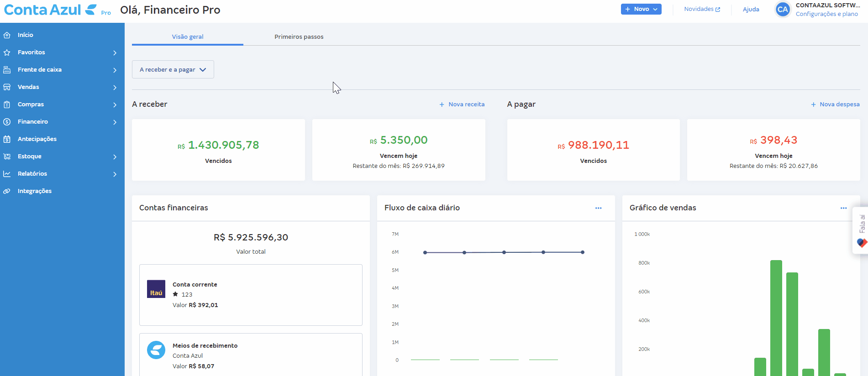Click the Favoritos star icon

pyautogui.click(x=7, y=52)
